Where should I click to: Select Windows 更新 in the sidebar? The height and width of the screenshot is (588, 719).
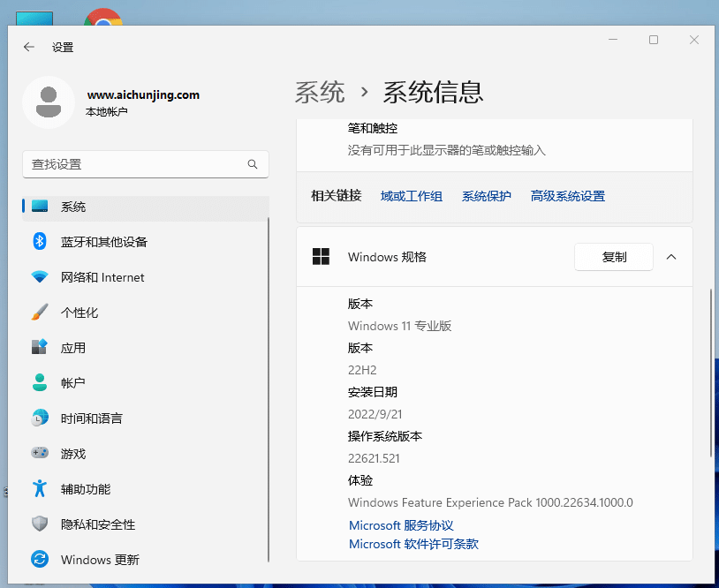click(x=146, y=559)
